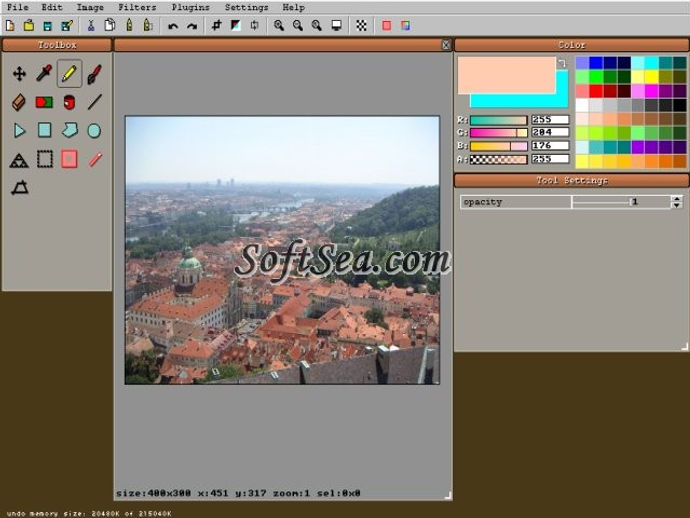The image size is (690, 518).
Task: Select the Eraser tool
Action: point(19,102)
